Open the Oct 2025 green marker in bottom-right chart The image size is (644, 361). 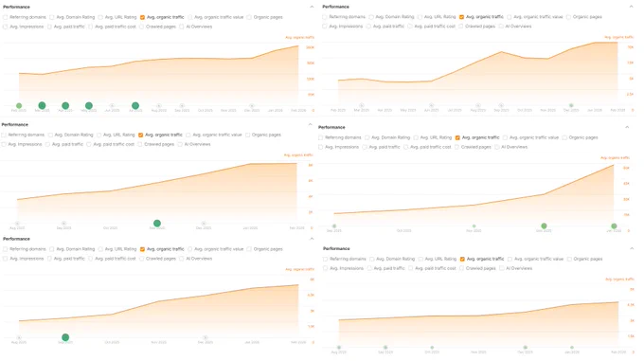pyautogui.click(x=432, y=348)
